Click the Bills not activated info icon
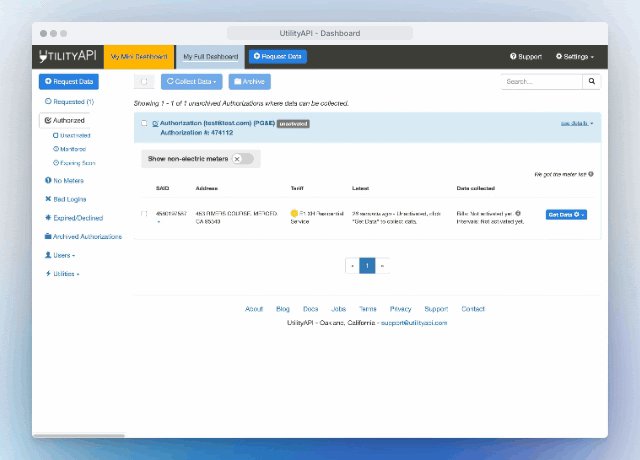The width and height of the screenshot is (640, 460). pyautogui.click(x=518, y=213)
